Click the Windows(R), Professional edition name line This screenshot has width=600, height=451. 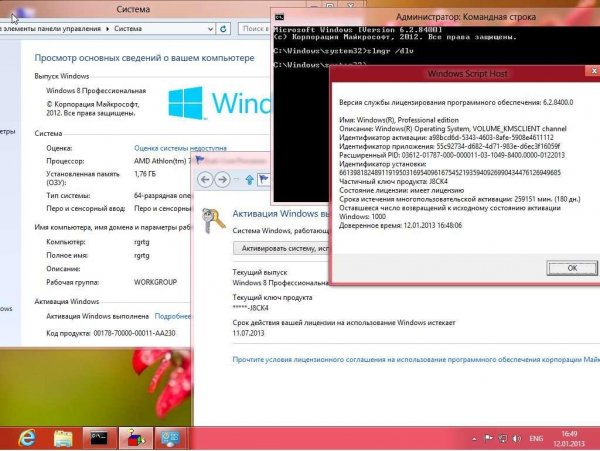click(x=399, y=120)
